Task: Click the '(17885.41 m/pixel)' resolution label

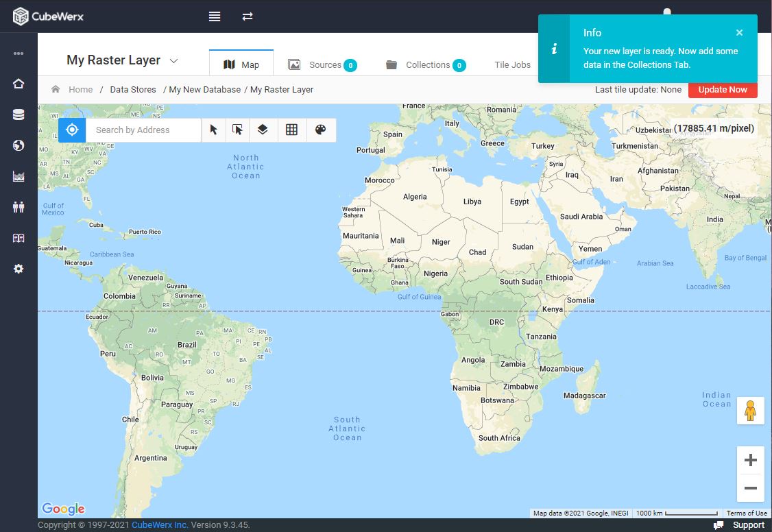Action: click(x=714, y=128)
